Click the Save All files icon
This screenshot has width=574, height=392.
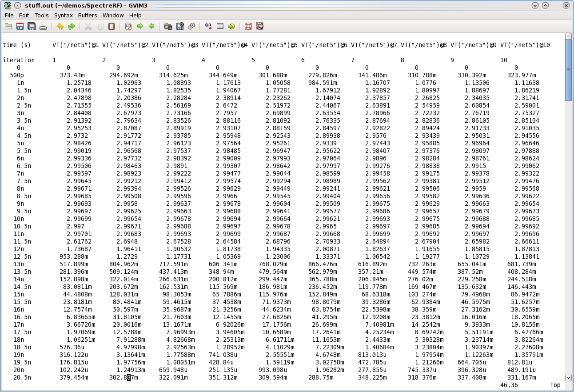click(x=32, y=26)
